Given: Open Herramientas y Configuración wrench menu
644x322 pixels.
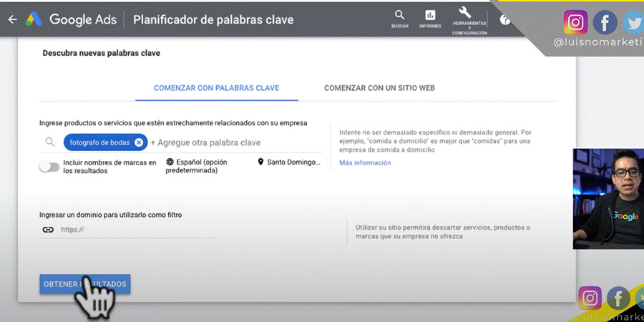Looking at the screenshot, I should click(469, 21).
